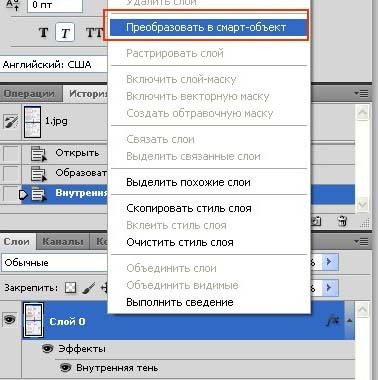This screenshot has height=380, width=378.
Task: Set history brush source box for Образоват...
Action: (11, 173)
